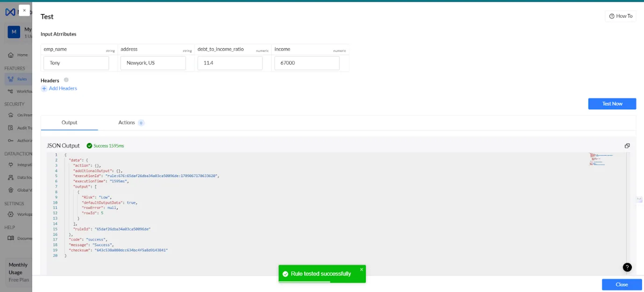Click the Input Attributes heading
The width and height of the screenshot is (644, 292).
pyautogui.click(x=58, y=34)
